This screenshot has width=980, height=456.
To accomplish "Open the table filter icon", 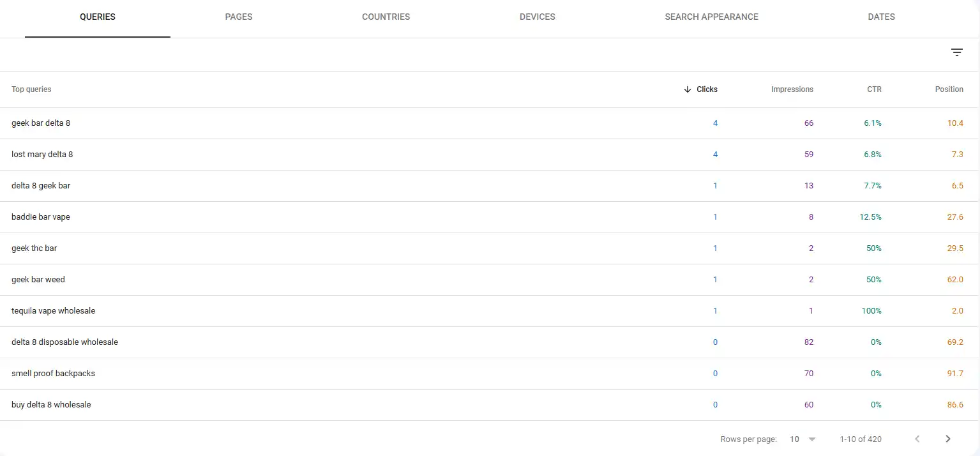I will point(956,53).
